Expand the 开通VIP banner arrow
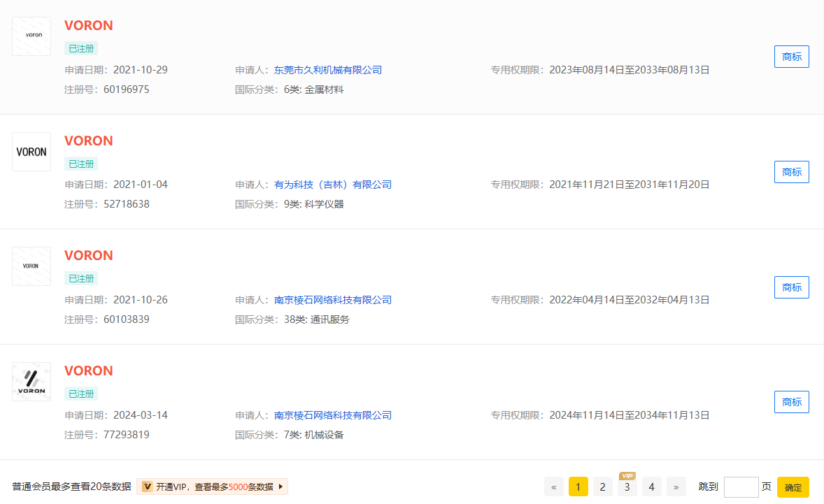Screen dimensions: 824x504 (280, 487)
